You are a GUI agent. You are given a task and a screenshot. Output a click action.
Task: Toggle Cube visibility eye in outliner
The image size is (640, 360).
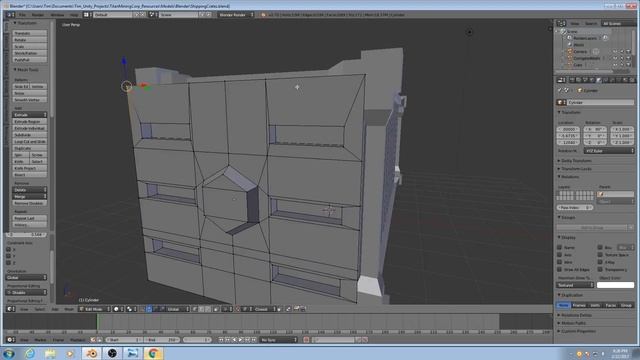[x=615, y=64]
